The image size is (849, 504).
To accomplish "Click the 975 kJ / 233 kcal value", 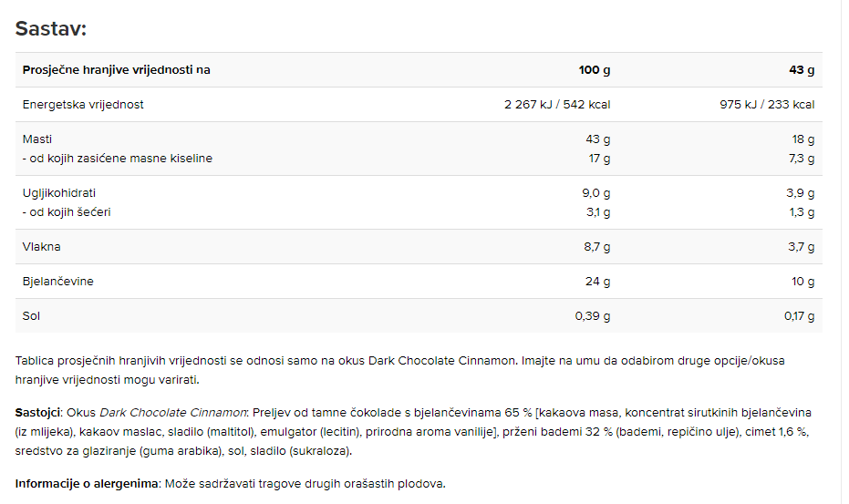I will pyautogui.click(x=767, y=105).
